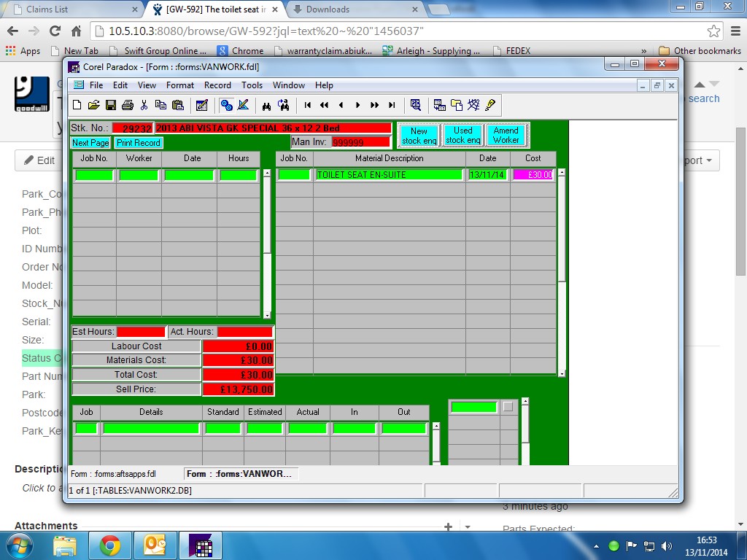This screenshot has width=747, height=560.
Task: Open the Chrome hamburger menu
Action: pos(735,31)
